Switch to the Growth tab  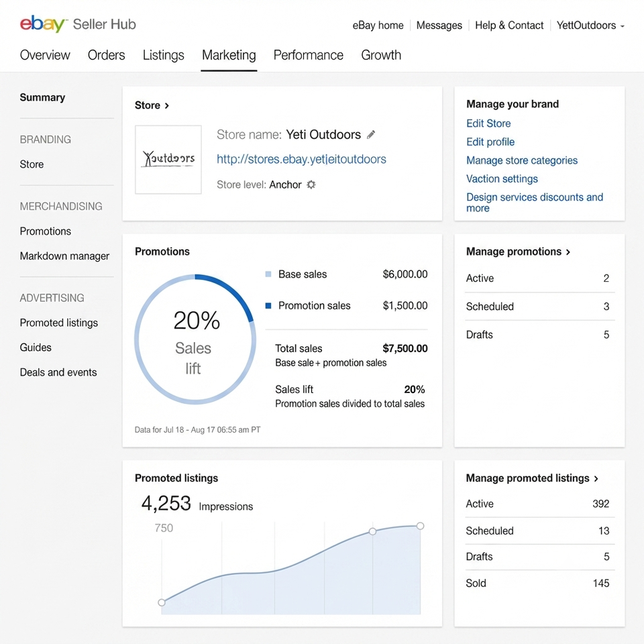(x=381, y=55)
